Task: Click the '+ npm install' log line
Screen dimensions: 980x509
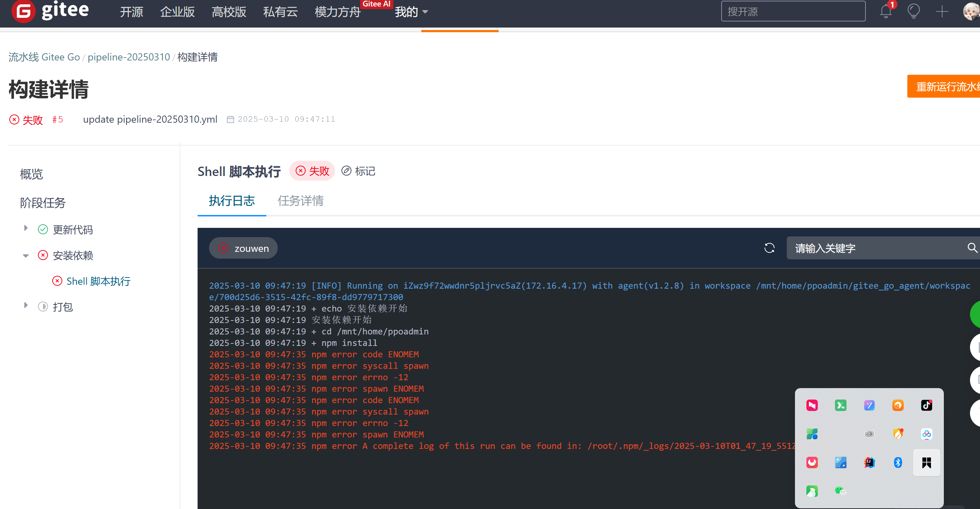Action: click(293, 343)
